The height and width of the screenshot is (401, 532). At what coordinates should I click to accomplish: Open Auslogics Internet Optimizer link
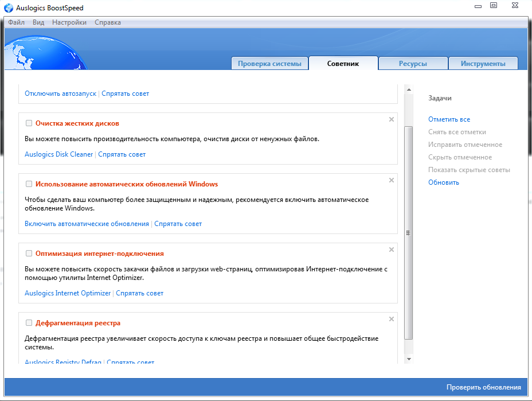coord(68,293)
